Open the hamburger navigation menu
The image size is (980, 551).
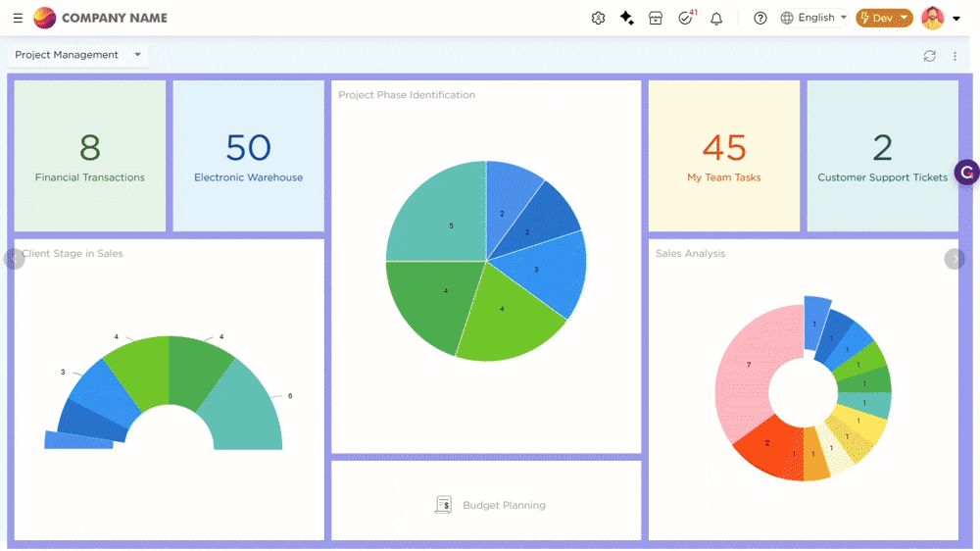tap(18, 18)
